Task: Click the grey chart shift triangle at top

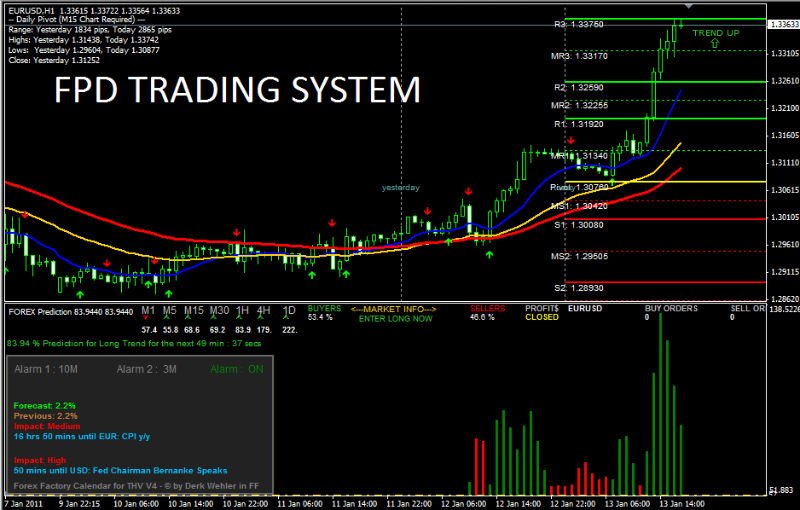Action: 688,6
